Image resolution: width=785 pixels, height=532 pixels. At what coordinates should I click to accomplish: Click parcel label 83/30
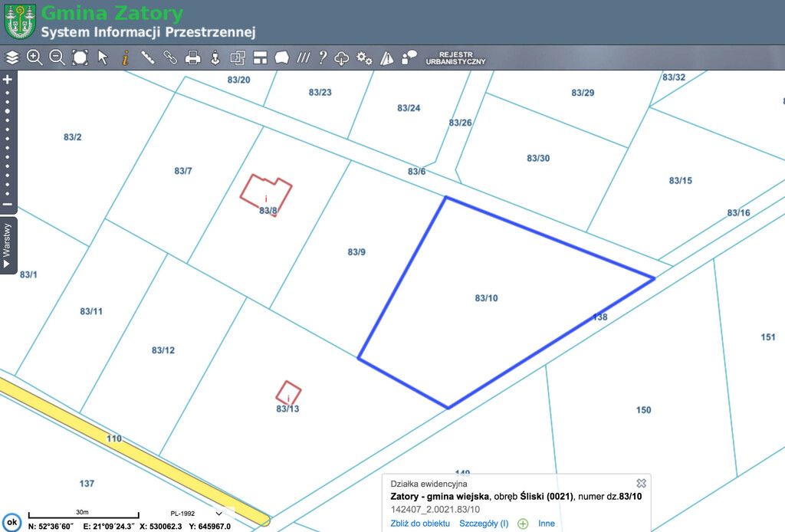pos(538,158)
